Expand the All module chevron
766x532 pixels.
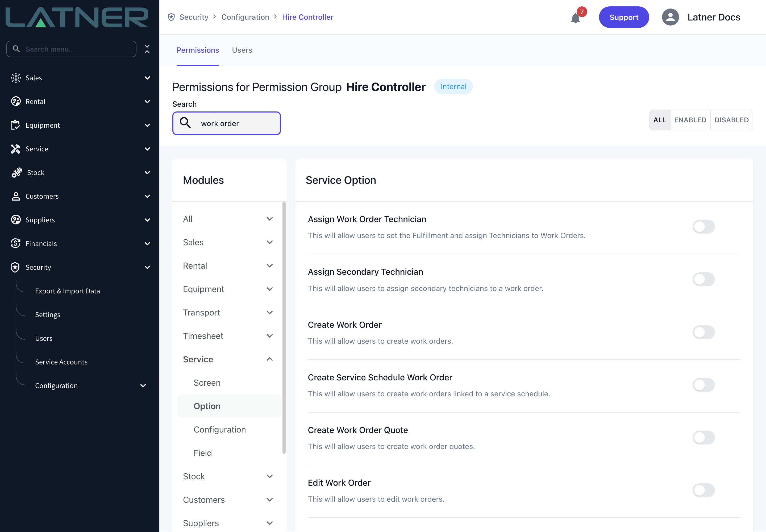click(x=270, y=219)
